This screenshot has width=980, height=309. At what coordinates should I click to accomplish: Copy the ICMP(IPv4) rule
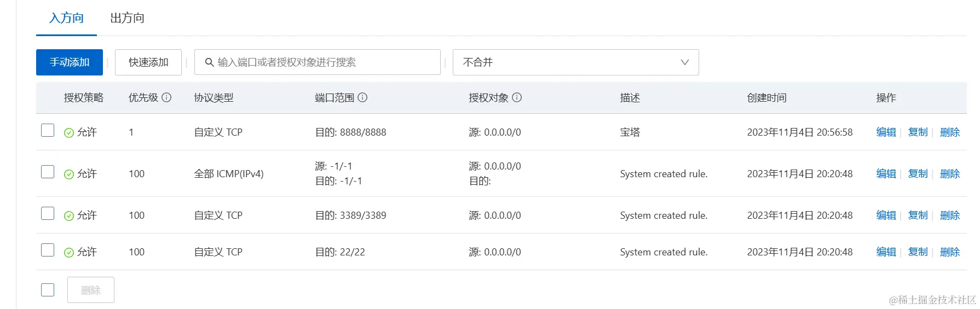[918, 174]
